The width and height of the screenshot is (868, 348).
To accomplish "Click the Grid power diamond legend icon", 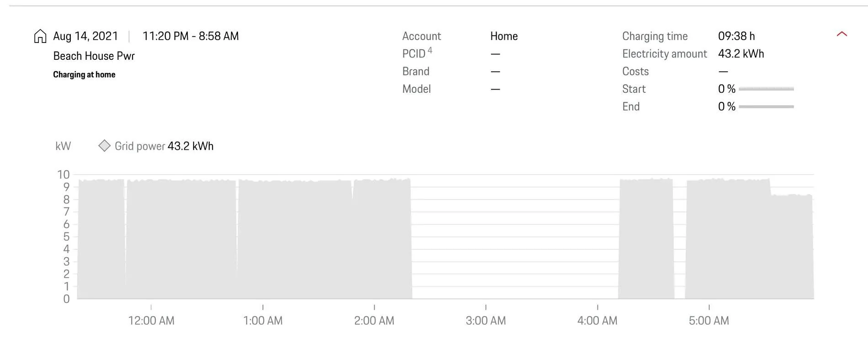I will click(104, 146).
